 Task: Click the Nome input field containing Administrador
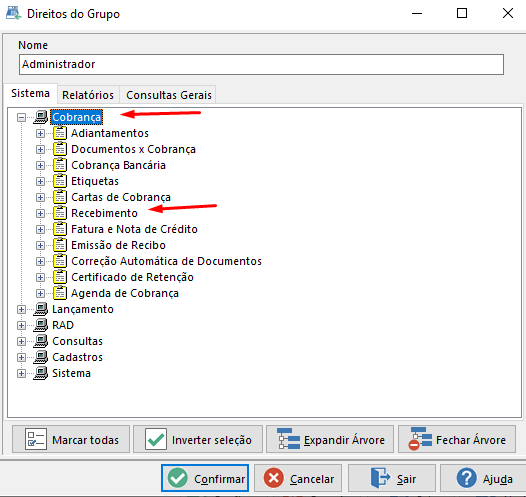coord(261,64)
